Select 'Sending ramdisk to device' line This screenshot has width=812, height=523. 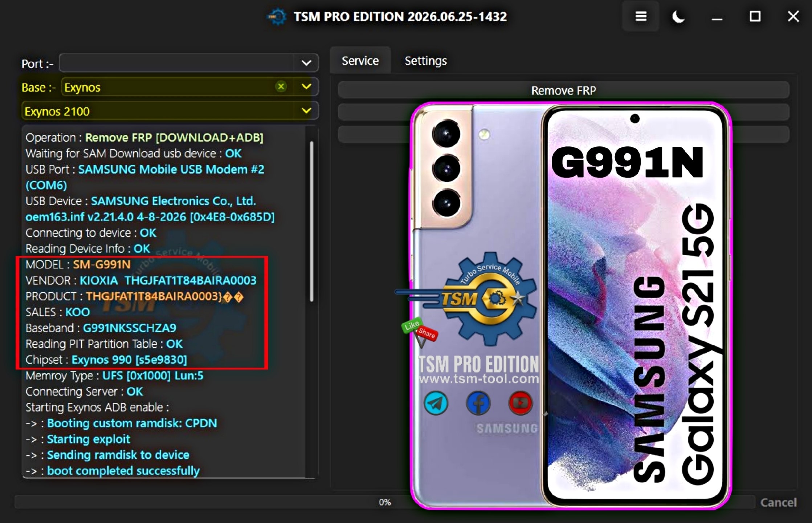click(x=107, y=455)
